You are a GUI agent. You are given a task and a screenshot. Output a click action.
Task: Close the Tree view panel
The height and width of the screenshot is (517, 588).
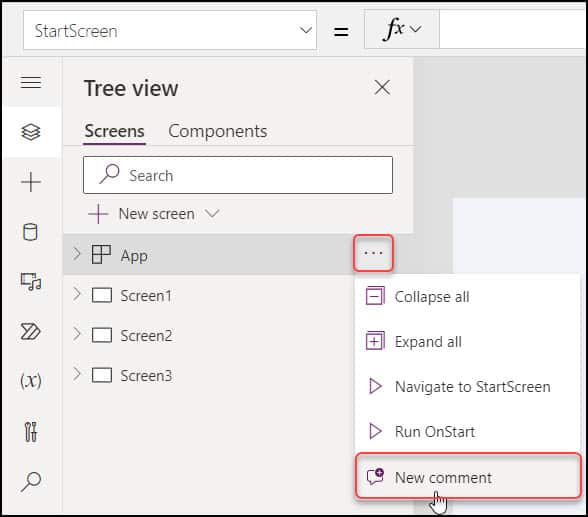(x=382, y=88)
